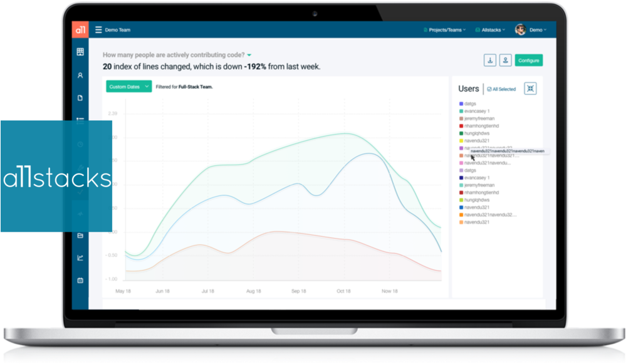Click the download icon button
This screenshot has width=626, height=364.
(x=490, y=60)
